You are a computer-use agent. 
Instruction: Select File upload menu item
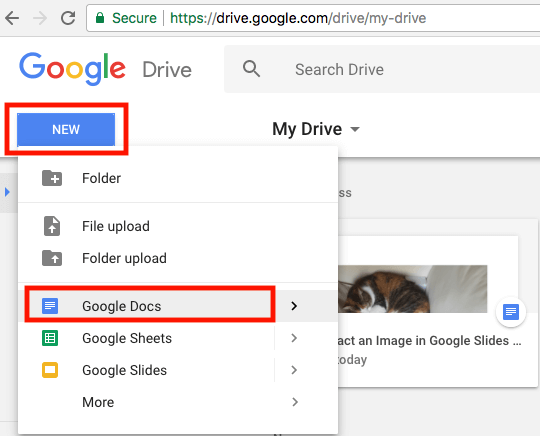(x=178, y=226)
